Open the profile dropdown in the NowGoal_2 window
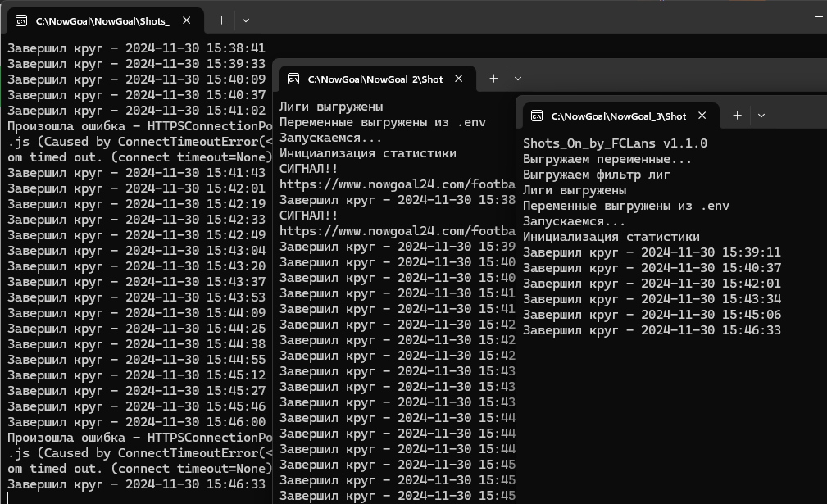Screen dimensions: 827x504 518,79
